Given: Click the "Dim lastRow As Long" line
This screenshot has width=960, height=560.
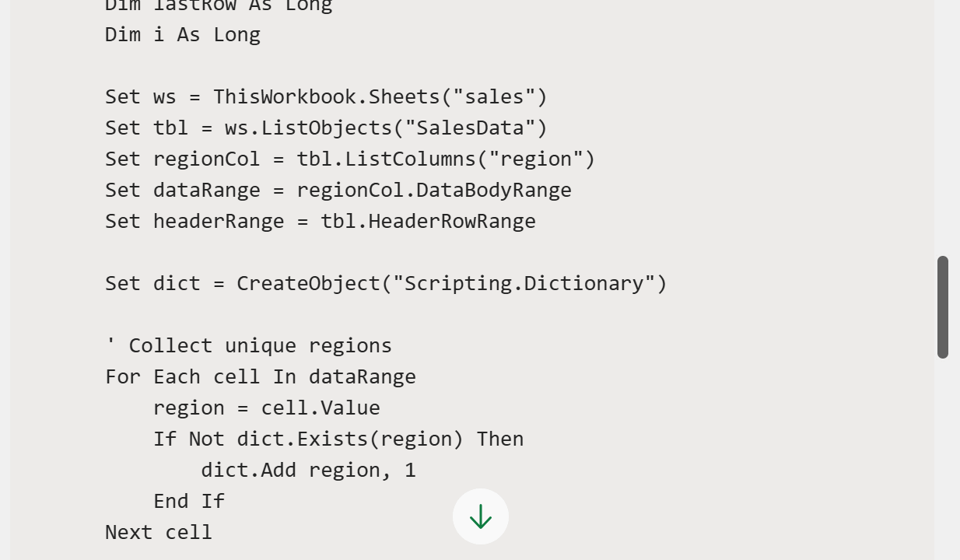Looking at the screenshot, I should [x=219, y=6].
